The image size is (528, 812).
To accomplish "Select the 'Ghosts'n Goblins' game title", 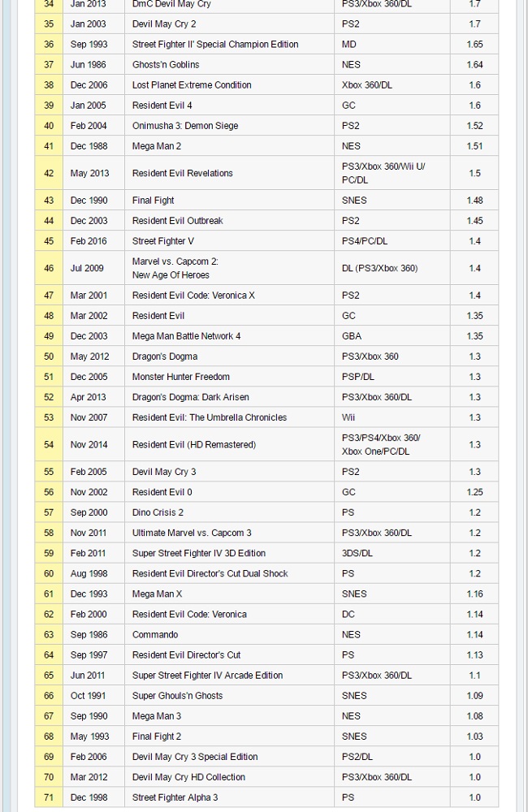I will tap(166, 65).
